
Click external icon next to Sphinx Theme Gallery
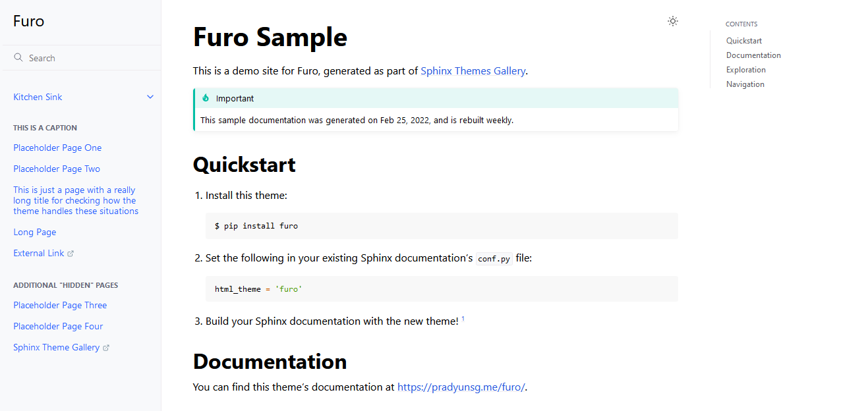click(x=106, y=348)
